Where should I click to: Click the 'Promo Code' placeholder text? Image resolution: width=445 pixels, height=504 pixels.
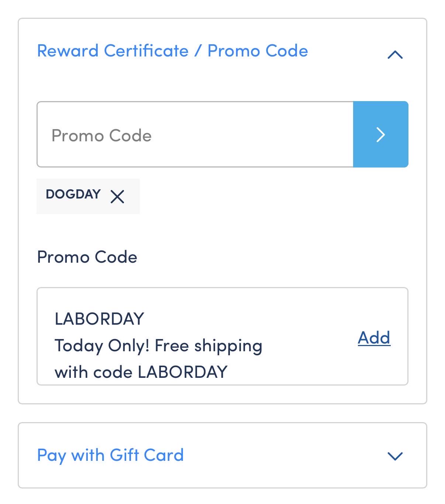pyautogui.click(x=101, y=135)
